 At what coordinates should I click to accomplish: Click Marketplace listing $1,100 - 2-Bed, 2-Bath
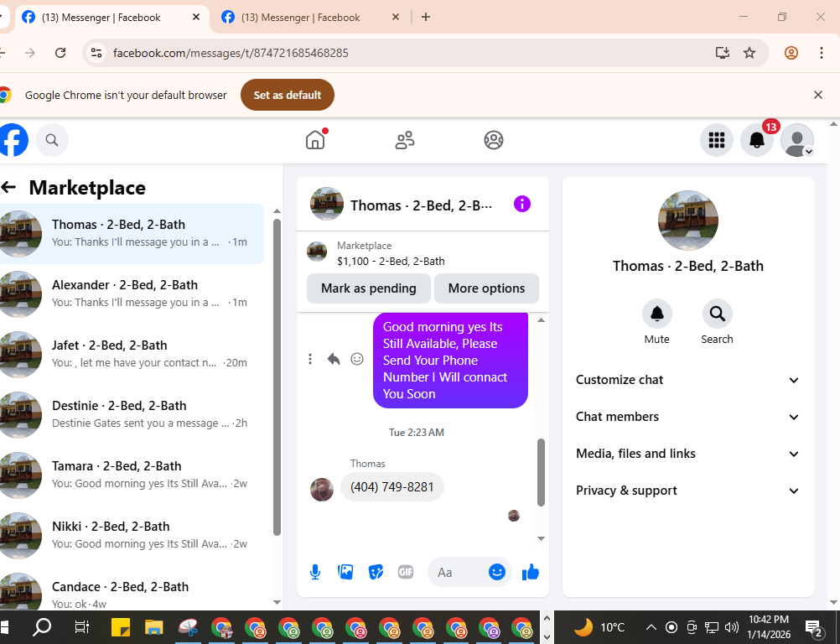point(391,262)
